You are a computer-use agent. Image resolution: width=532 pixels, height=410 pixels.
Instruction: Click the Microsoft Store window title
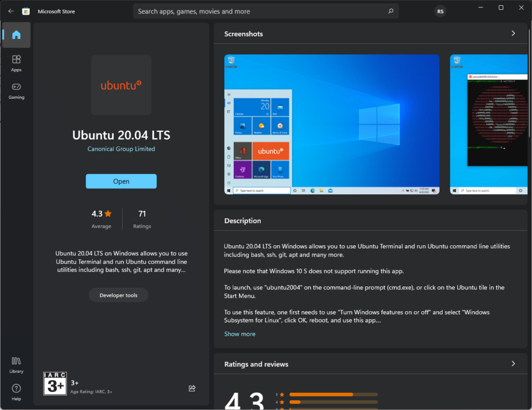(56, 11)
